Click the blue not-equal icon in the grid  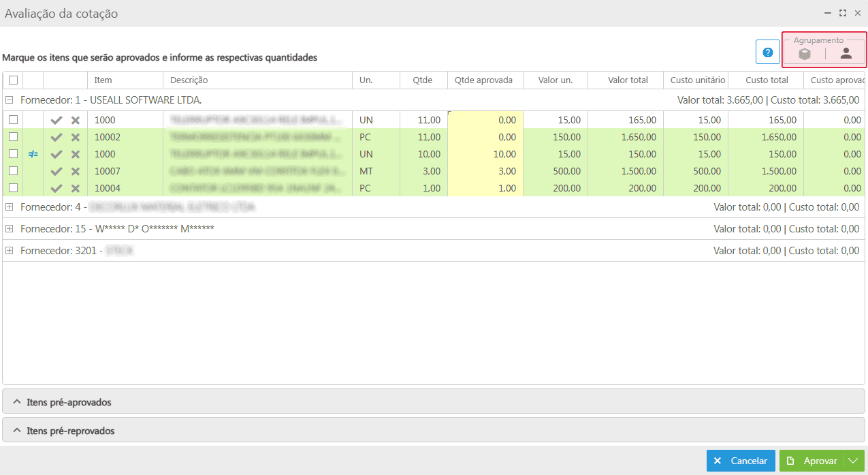(33, 154)
